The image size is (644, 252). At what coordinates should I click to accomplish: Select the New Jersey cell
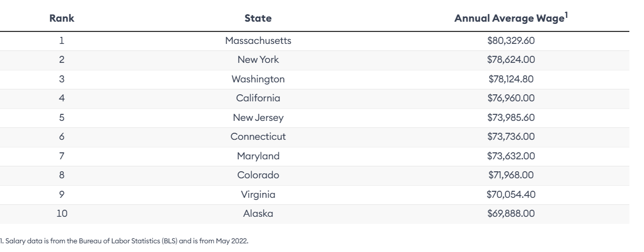[258, 118]
